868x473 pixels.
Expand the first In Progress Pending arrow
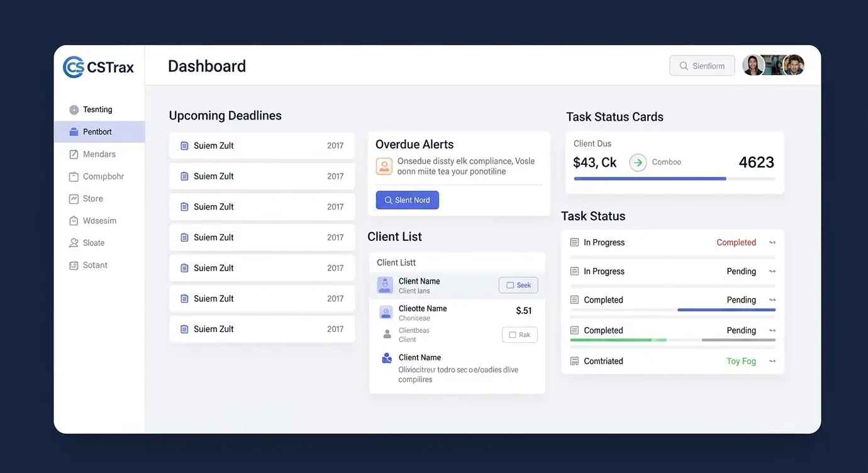click(x=772, y=272)
